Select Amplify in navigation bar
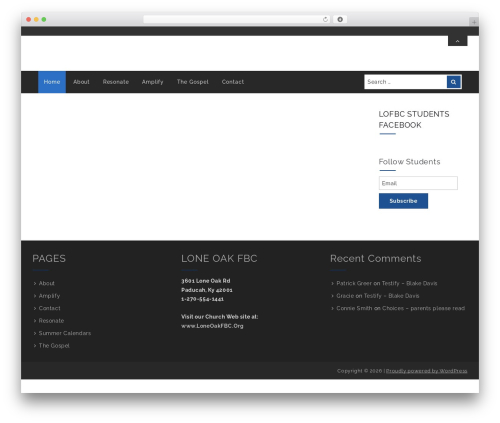Image resolution: width=500 pixels, height=423 pixels. coord(152,82)
